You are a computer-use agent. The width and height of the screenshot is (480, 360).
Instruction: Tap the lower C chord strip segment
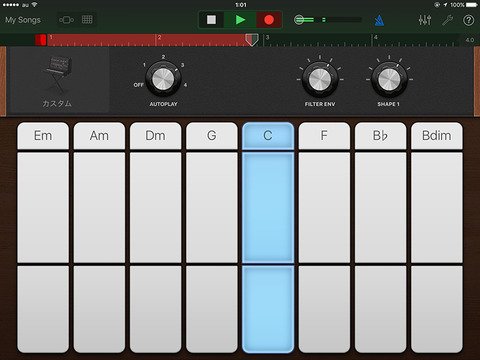268,309
